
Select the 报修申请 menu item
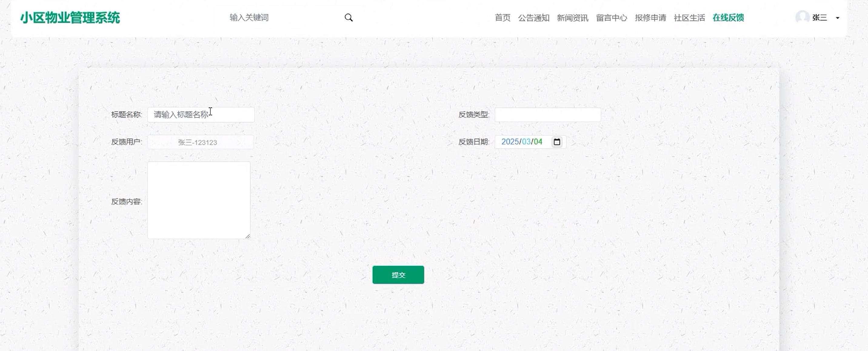(x=650, y=18)
